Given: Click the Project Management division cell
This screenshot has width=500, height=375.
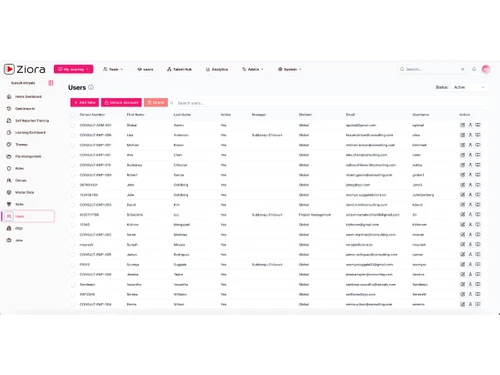Looking at the screenshot, I should click(315, 215).
